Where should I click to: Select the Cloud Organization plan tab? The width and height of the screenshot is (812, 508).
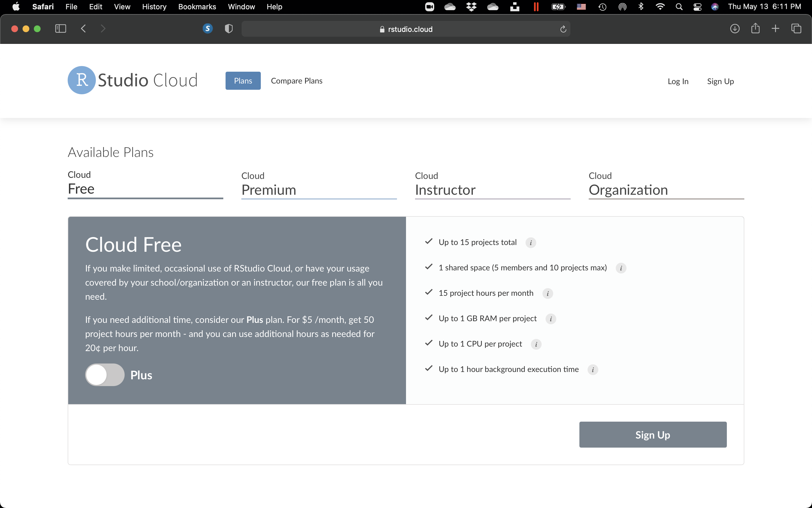[667, 185]
